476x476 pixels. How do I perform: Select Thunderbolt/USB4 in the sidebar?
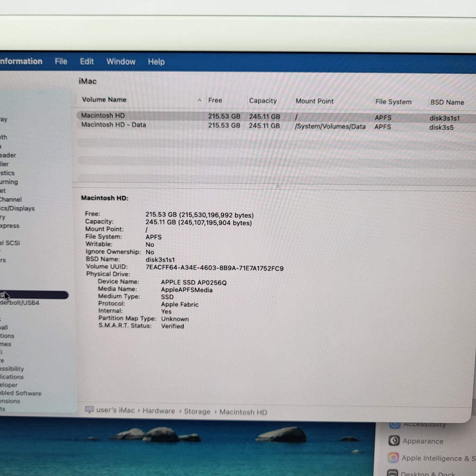[20, 303]
